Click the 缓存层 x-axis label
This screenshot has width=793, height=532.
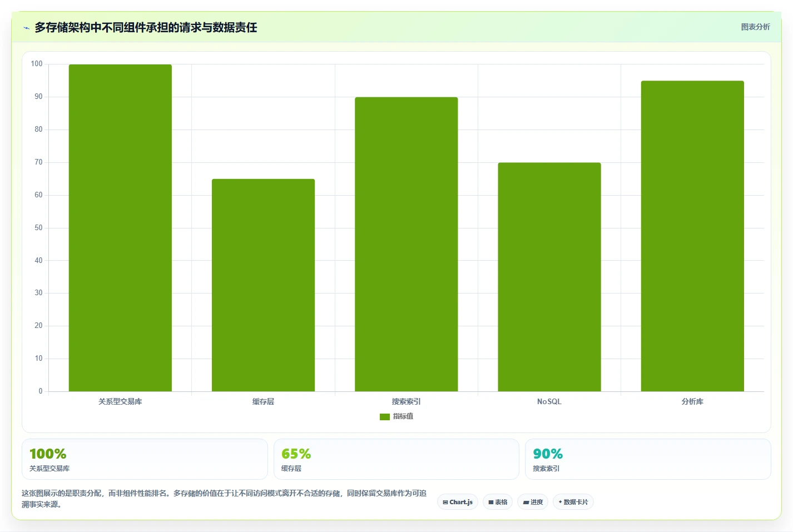(263, 401)
